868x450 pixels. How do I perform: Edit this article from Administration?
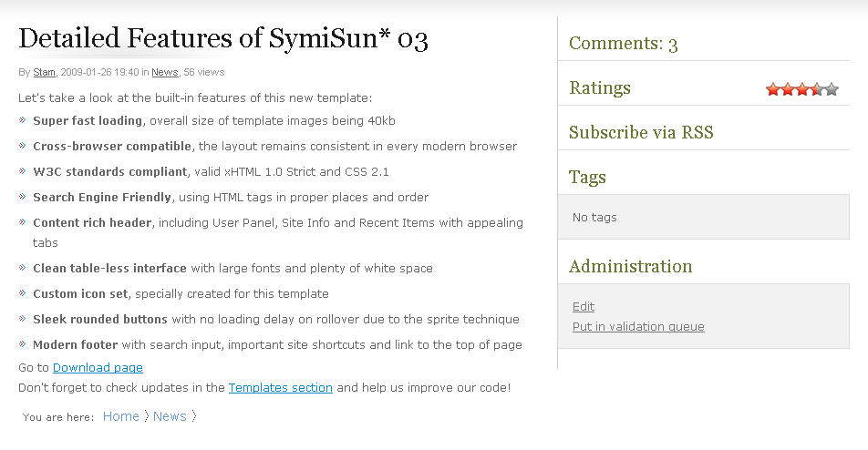tap(584, 307)
